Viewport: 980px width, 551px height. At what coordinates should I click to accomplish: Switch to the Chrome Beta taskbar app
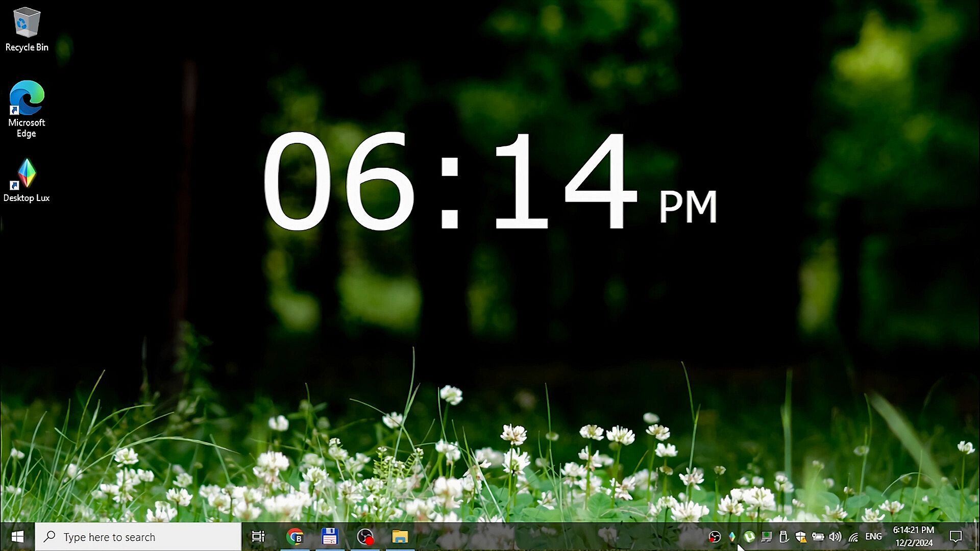295,537
